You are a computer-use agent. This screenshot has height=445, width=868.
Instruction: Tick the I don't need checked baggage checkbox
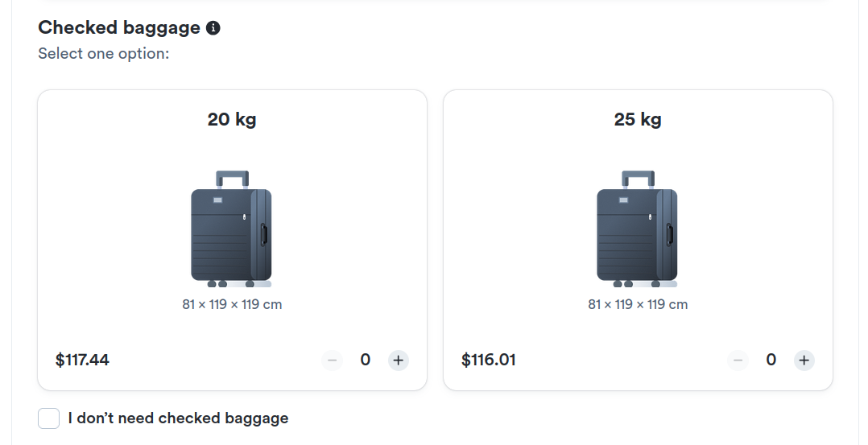[49, 418]
